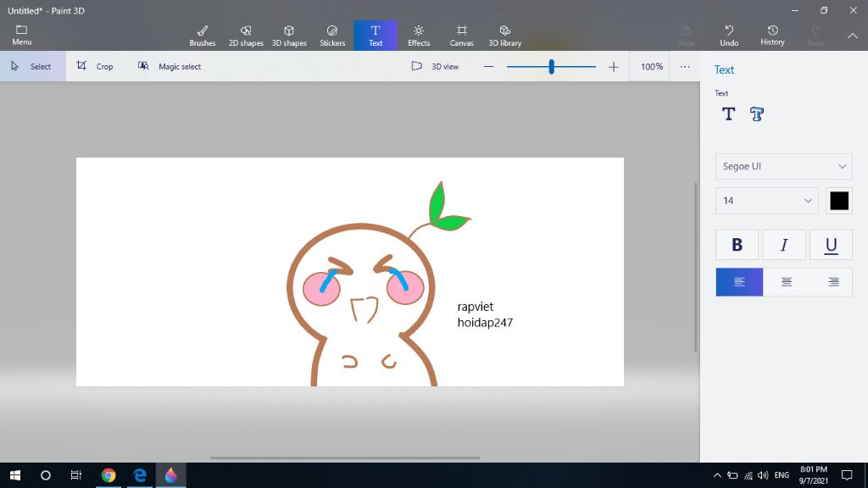Open the Menu folder icon
The height and width of the screenshot is (488, 868).
[x=21, y=35]
